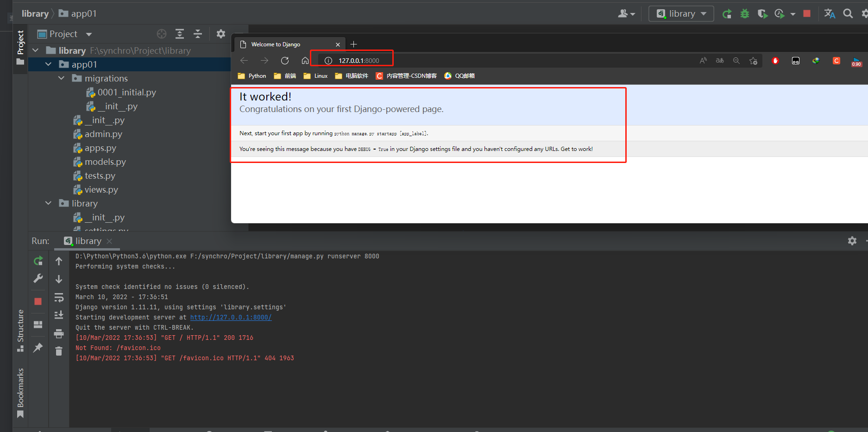Open the http://127.0.0.1:8000/ console link
868x432 pixels.
(231, 317)
